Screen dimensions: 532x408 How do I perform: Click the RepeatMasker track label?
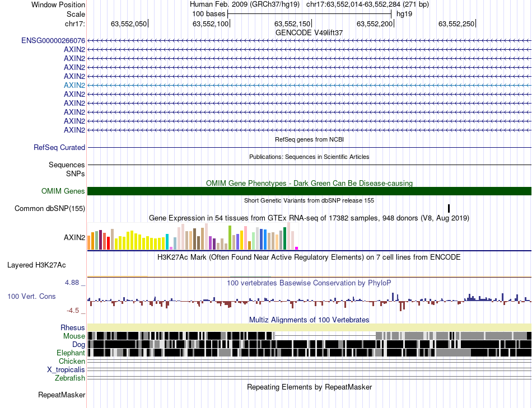pyautogui.click(x=62, y=395)
